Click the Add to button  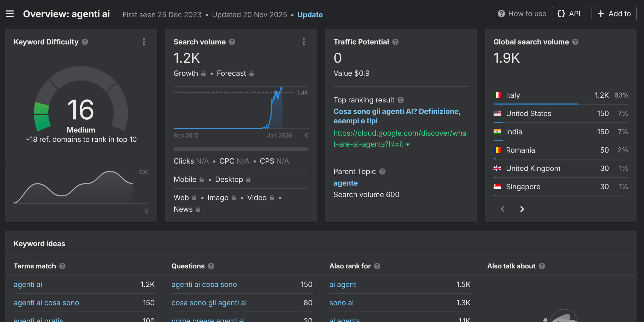pyautogui.click(x=614, y=14)
